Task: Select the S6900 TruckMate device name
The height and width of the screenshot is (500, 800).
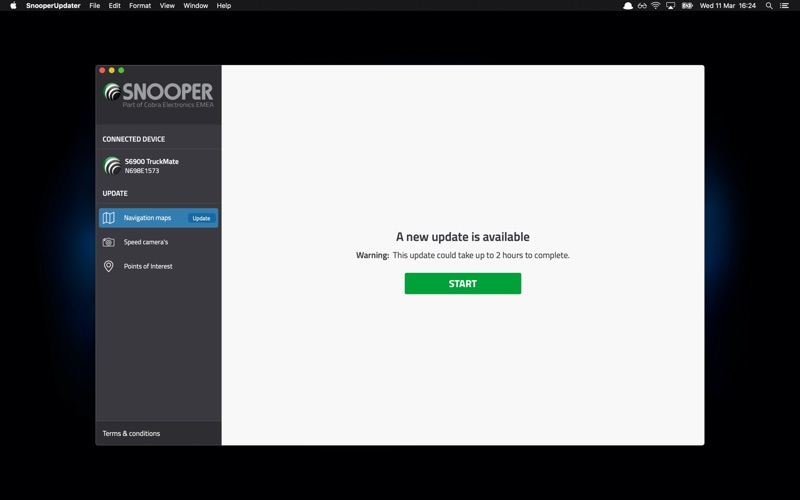Action: 152,161
